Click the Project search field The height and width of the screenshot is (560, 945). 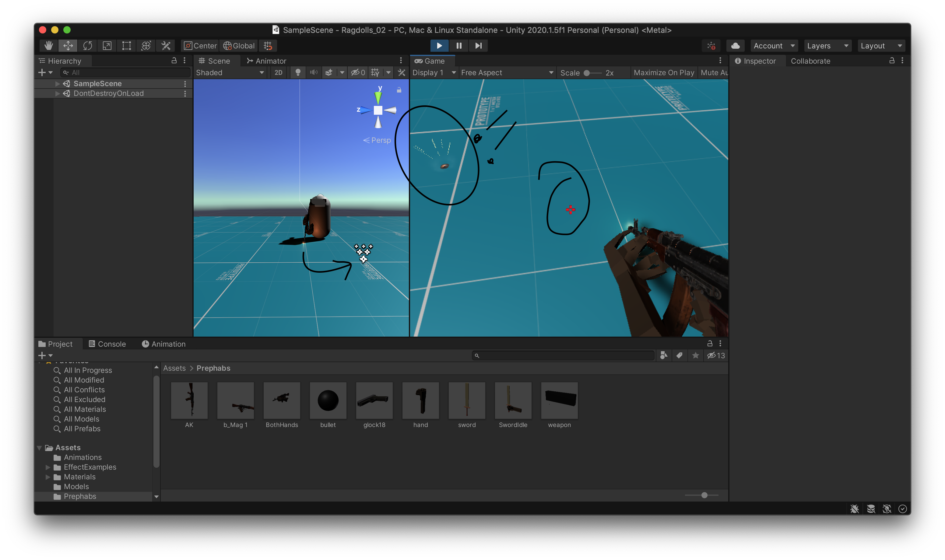point(563,355)
